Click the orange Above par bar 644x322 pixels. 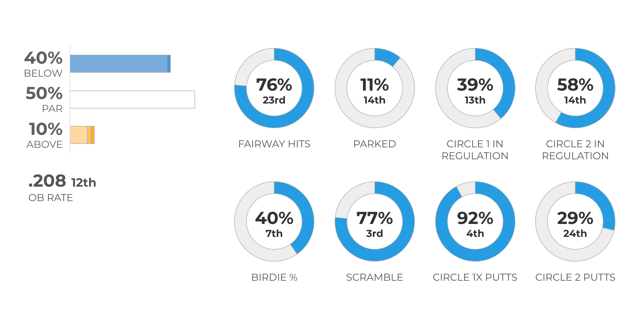[82, 135]
